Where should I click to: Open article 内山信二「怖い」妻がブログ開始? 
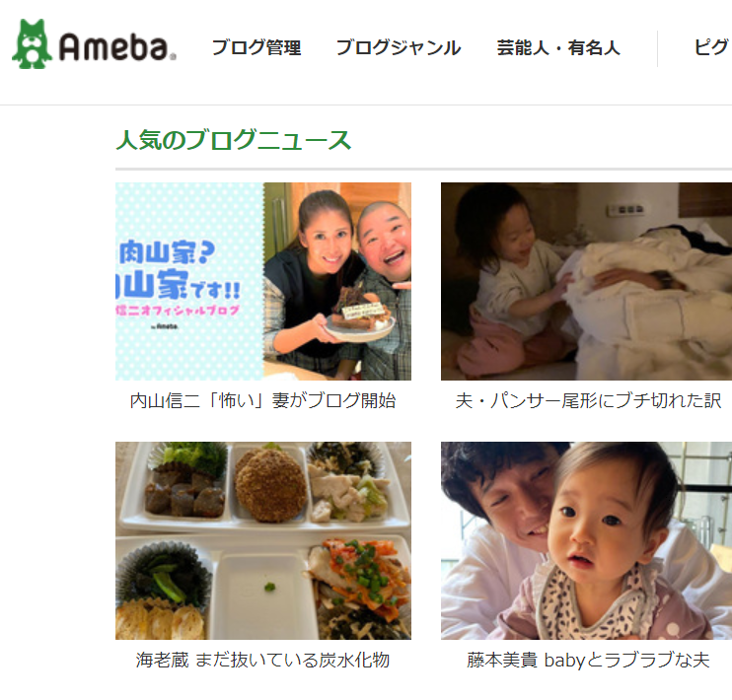pos(262,401)
